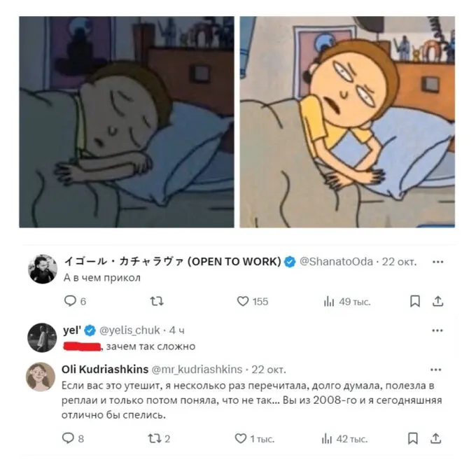Like the tweet with 155 likes

click(243, 301)
